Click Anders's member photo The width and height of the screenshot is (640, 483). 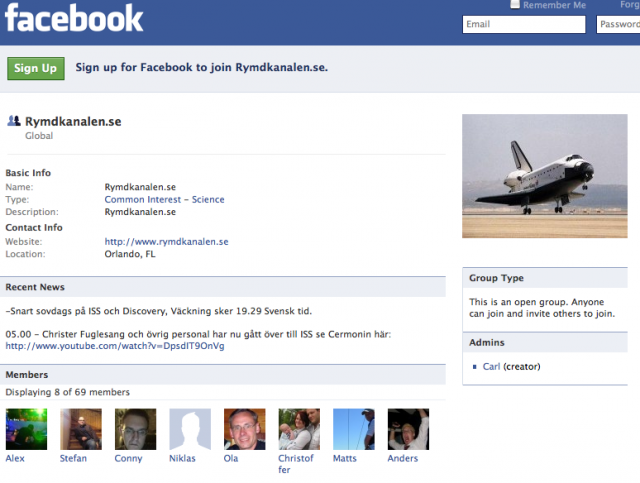408,429
